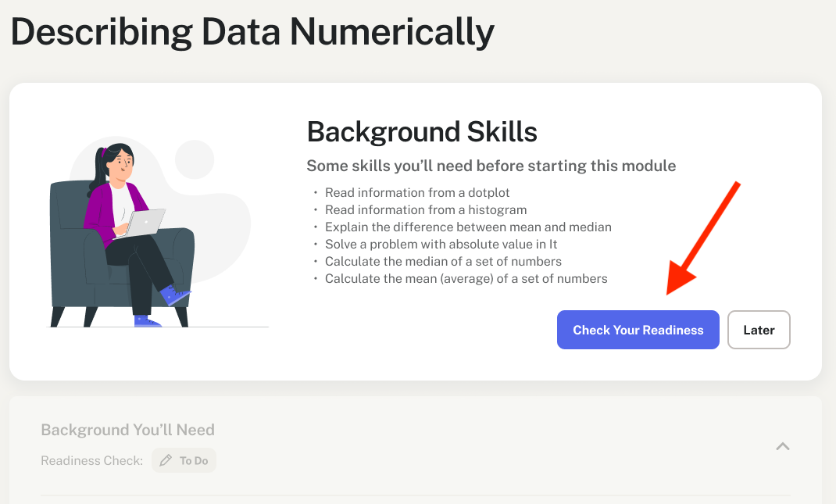Click the laptop in the illustration
Image resolution: width=836 pixels, height=504 pixels.
pos(145,223)
